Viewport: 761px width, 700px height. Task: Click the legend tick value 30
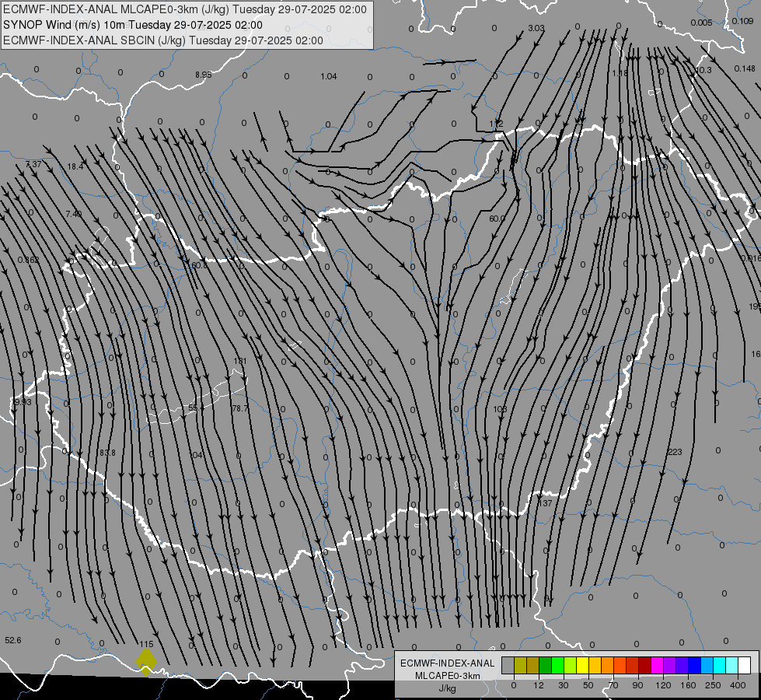(563, 685)
